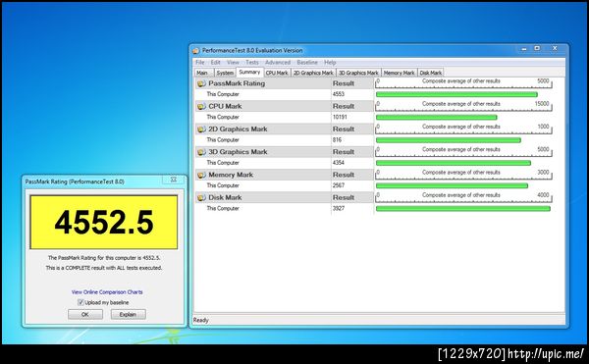Click the Explain button

[x=128, y=315]
